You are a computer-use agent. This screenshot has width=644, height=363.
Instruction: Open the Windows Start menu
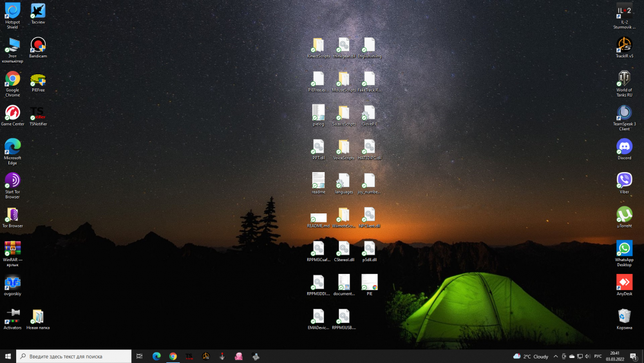(x=8, y=357)
